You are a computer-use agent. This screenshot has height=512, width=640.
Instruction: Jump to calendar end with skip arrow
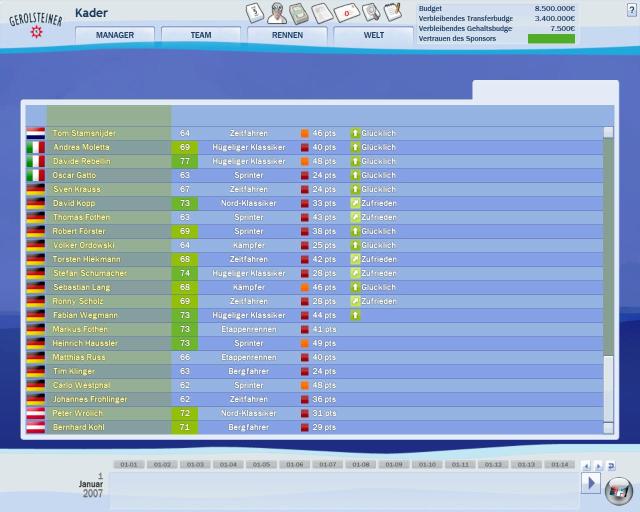[611, 466]
